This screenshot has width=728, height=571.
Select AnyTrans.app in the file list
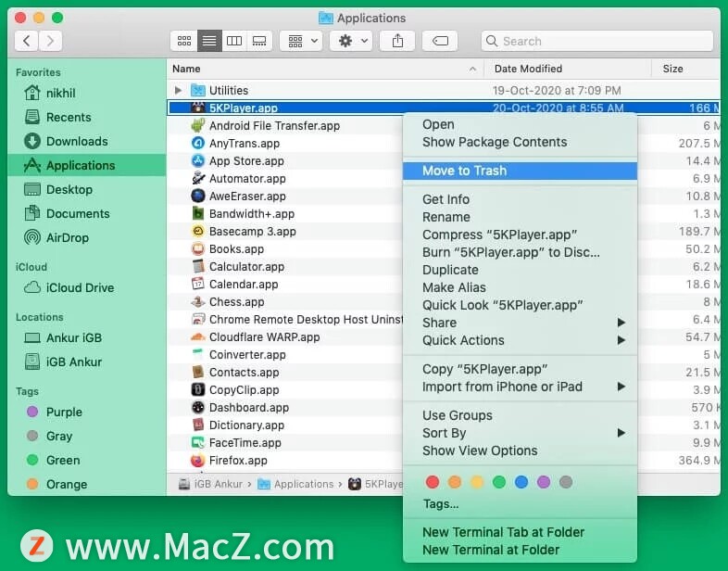[x=284, y=144]
